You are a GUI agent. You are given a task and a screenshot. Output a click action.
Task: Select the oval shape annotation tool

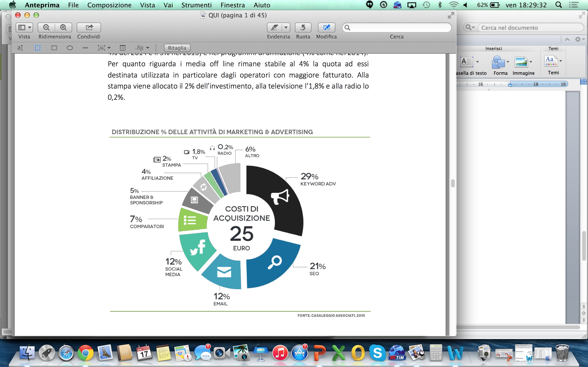pos(70,48)
